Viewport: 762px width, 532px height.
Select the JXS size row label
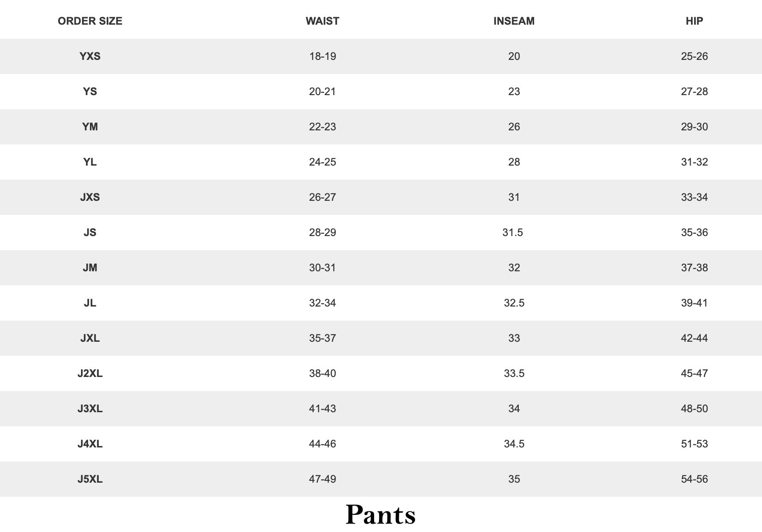tap(90, 197)
